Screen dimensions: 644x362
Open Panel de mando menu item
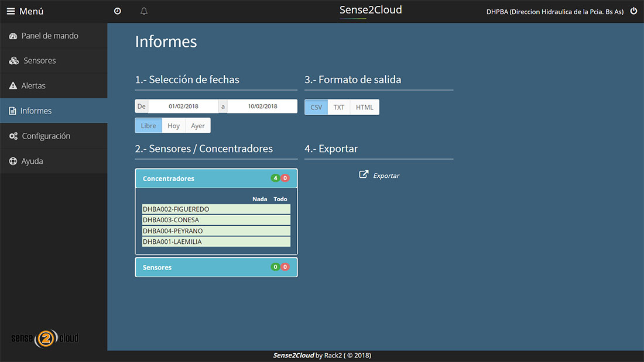(54, 36)
